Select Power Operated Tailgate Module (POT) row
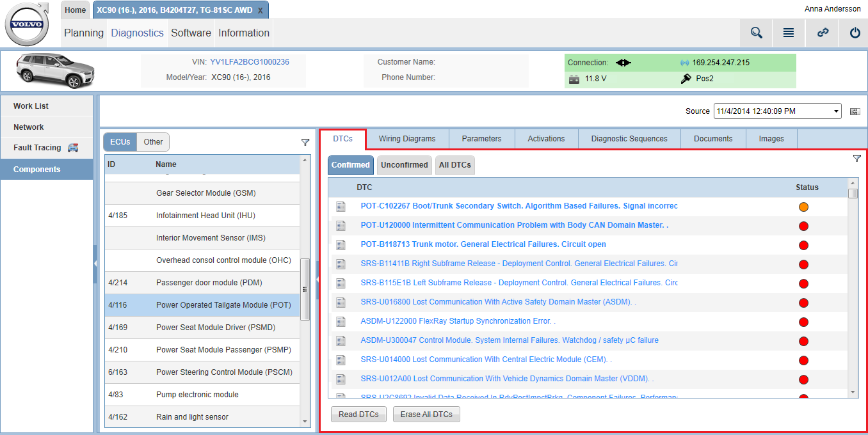The height and width of the screenshot is (435, 868). (x=202, y=305)
